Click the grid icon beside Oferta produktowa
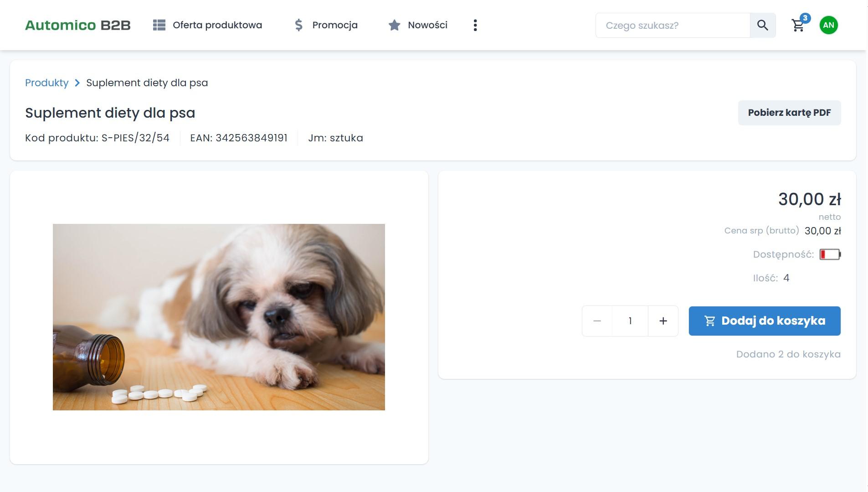 [159, 25]
